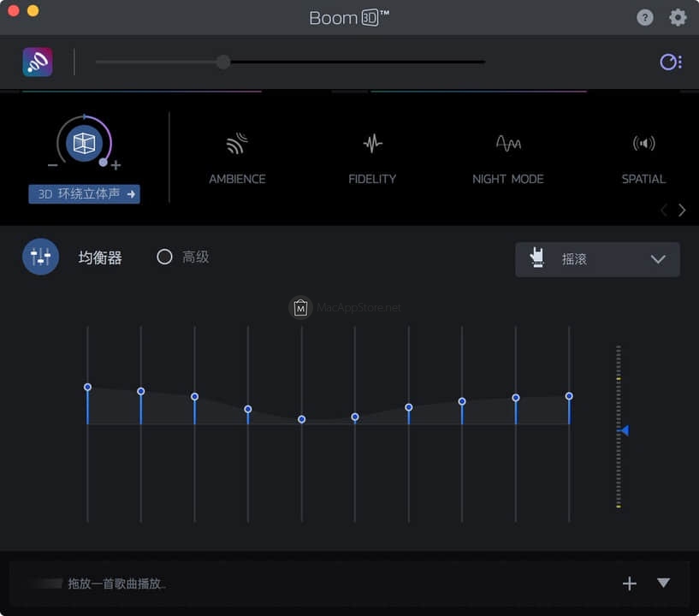Show next effects with right chevron
Viewport: 699px width, 616px height.
(x=682, y=210)
